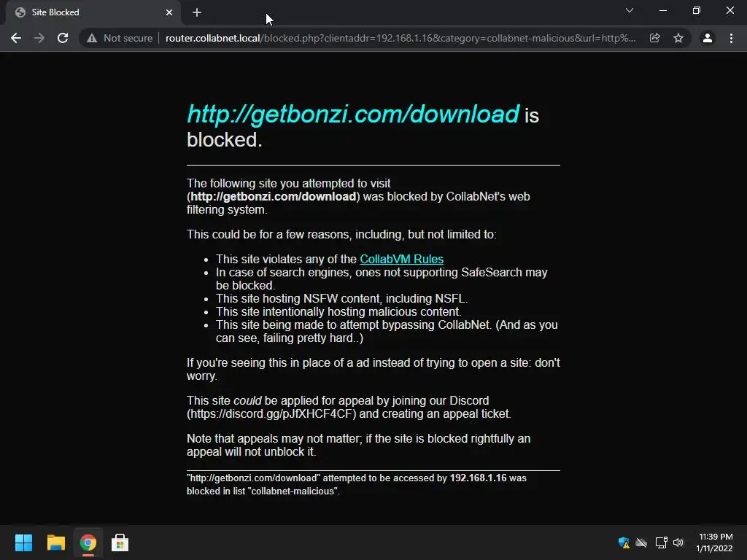Image resolution: width=747 pixels, height=560 pixels.
Task: Reload the blocked page
Action: [63, 38]
